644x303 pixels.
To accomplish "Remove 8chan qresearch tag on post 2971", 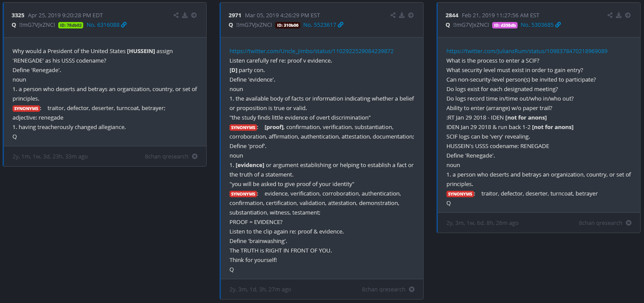I will (x=412, y=289).
